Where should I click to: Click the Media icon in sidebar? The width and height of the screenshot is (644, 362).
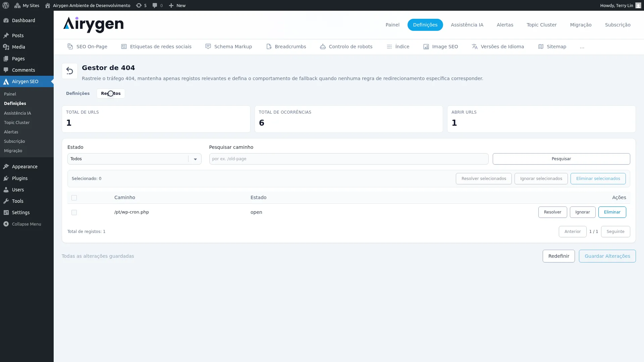click(x=6, y=47)
